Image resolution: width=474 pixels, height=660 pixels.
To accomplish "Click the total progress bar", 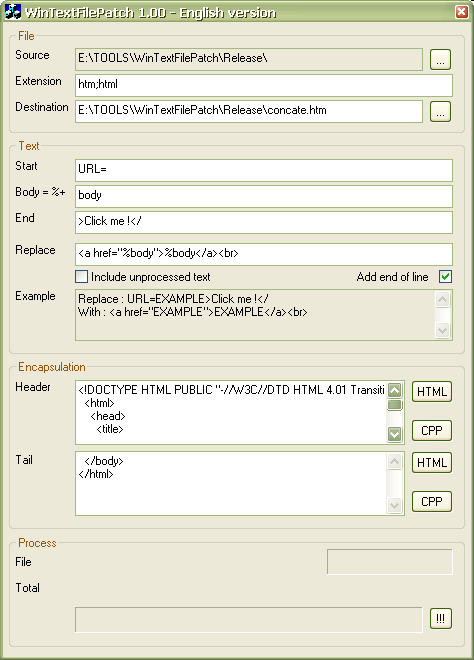I will coord(249,620).
